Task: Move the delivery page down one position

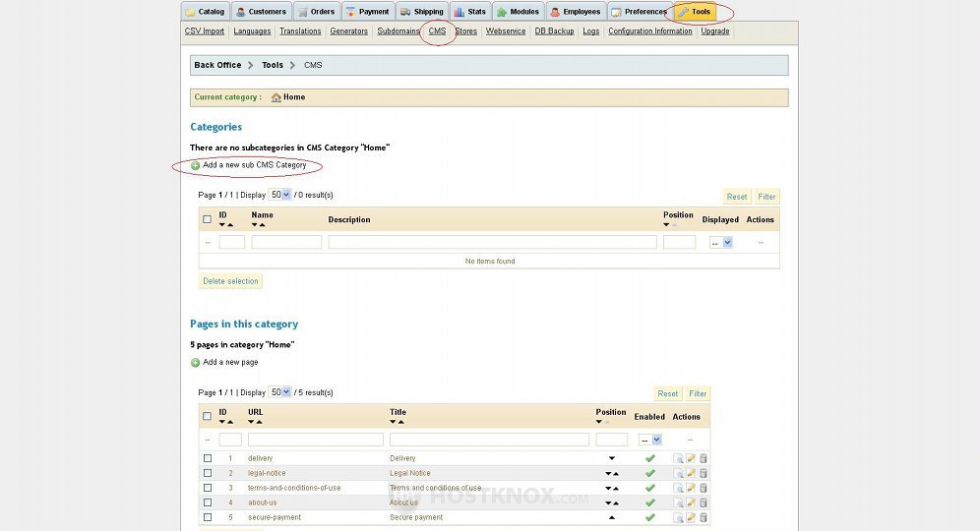Action: pyautogui.click(x=612, y=458)
